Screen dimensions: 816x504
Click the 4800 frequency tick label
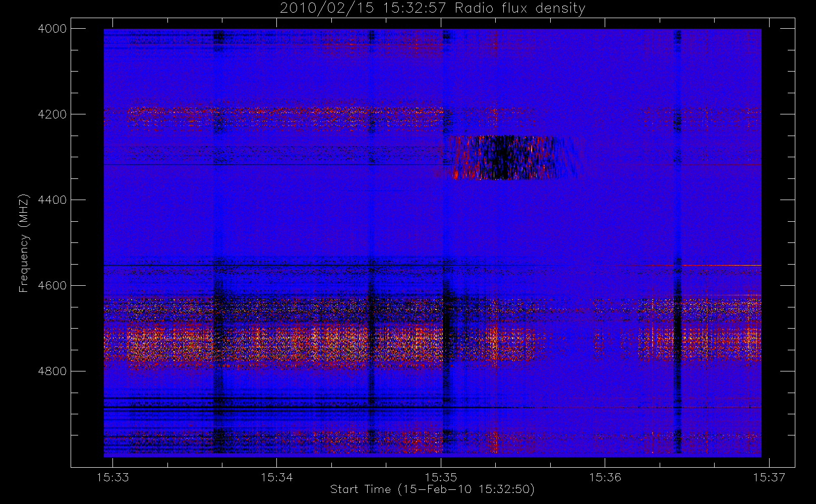point(52,371)
